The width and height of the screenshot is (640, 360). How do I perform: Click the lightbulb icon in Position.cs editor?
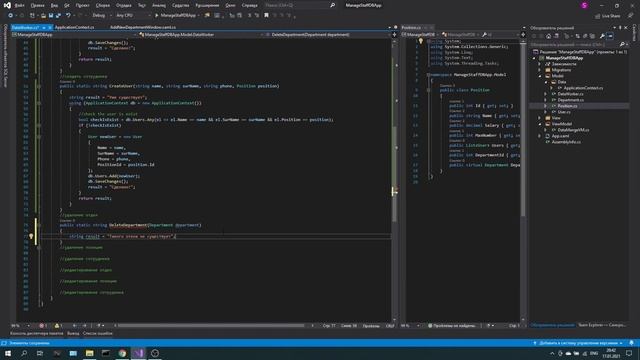(x=421, y=41)
